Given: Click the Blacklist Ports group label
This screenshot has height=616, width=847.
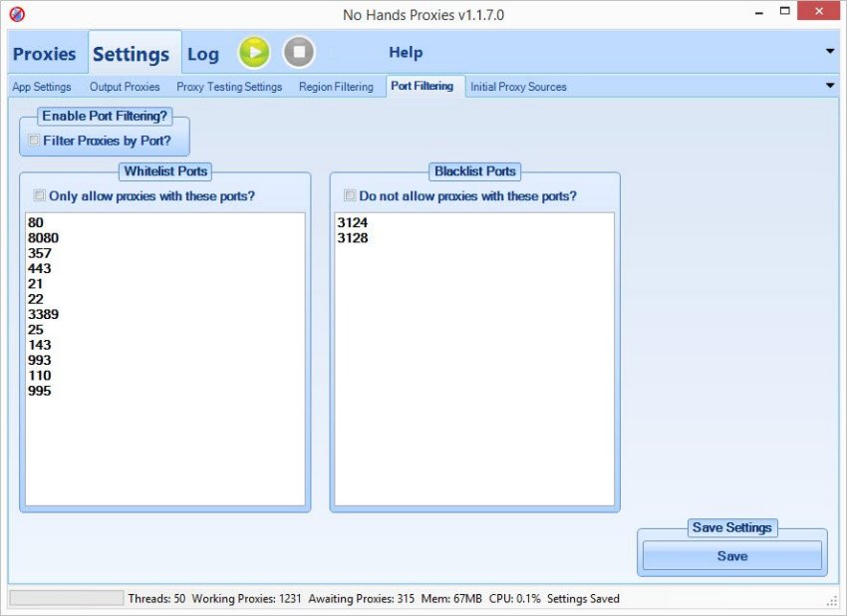Looking at the screenshot, I should pyautogui.click(x=474, y=171).
